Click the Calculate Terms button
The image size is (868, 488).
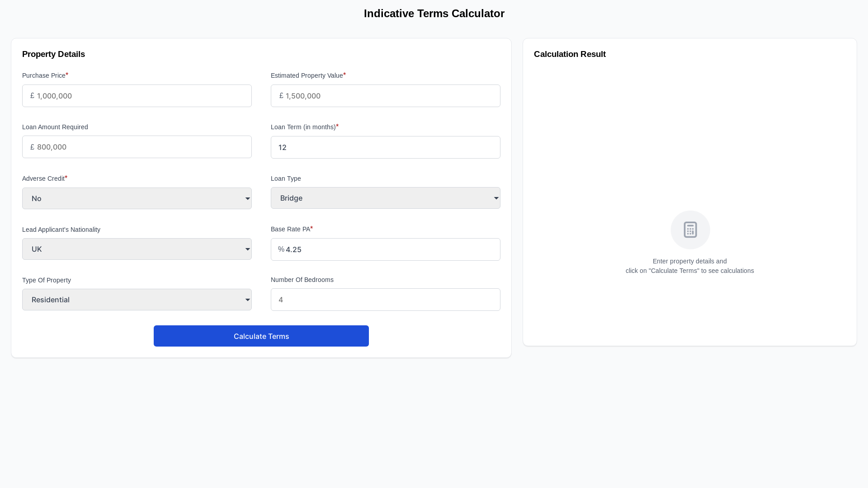pos(261,336)
